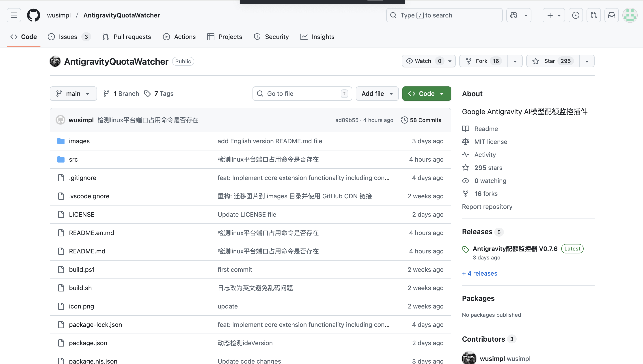
Task: Open the commit history clock icon
Action: pyautogui.click(x=404, y=120)
